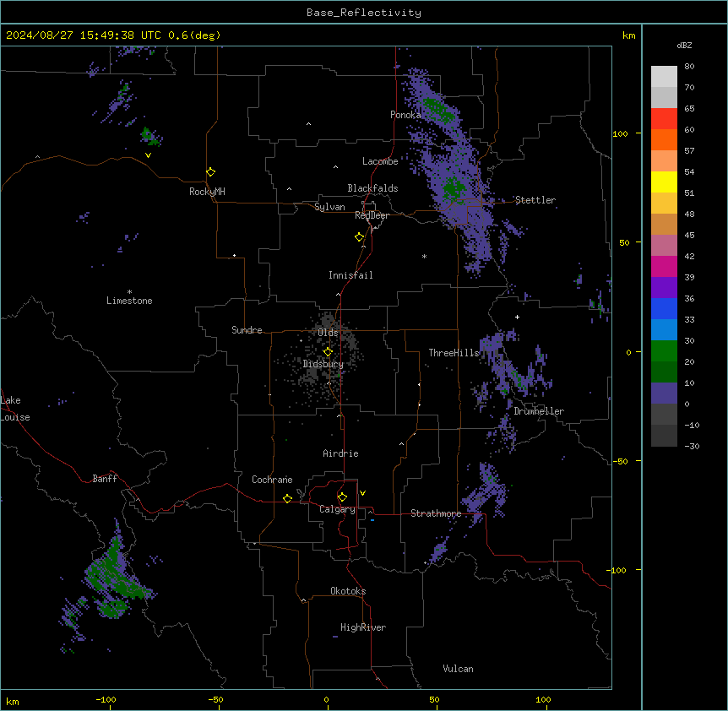Click the dBZ legend heading
This screenshot has width=728, height=711.
click(684, 45)
